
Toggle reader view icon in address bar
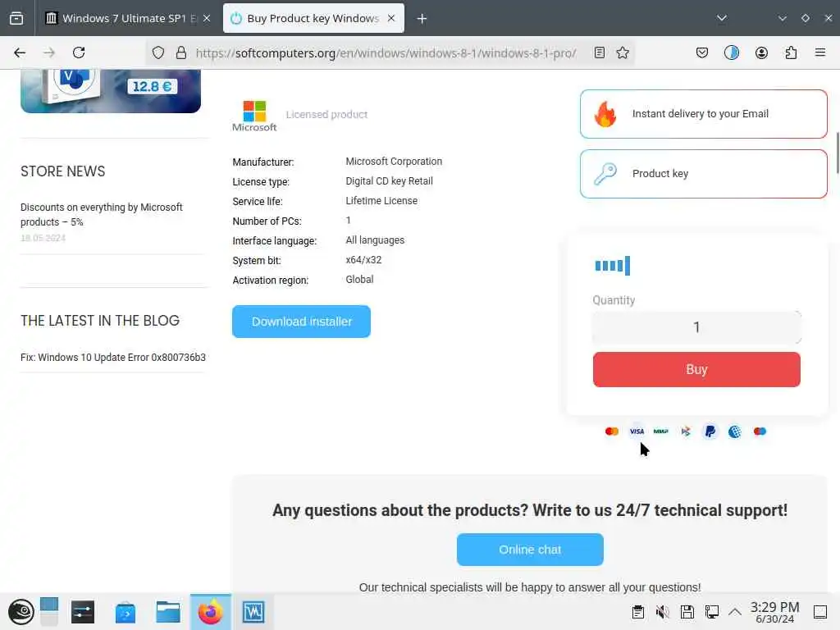[600, 52]
